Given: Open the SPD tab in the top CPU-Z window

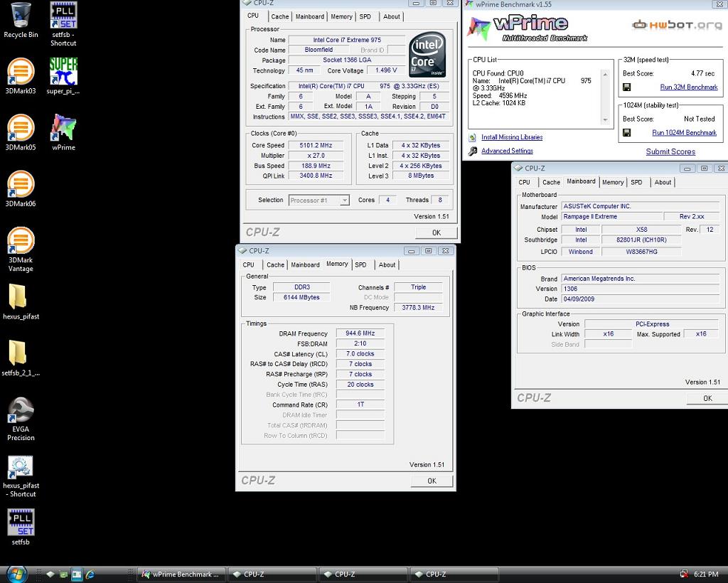Looking at the screenshot, I should tap(365, 17).
